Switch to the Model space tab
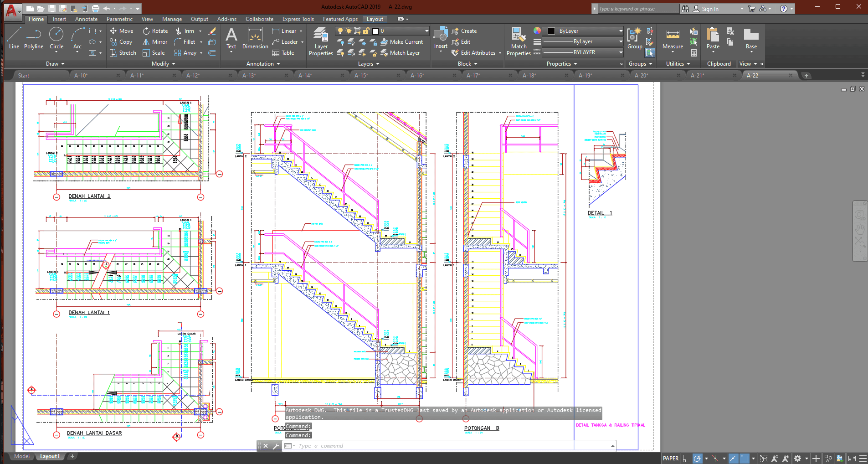This screenshot has width=868, height=464. pos(21,456)
